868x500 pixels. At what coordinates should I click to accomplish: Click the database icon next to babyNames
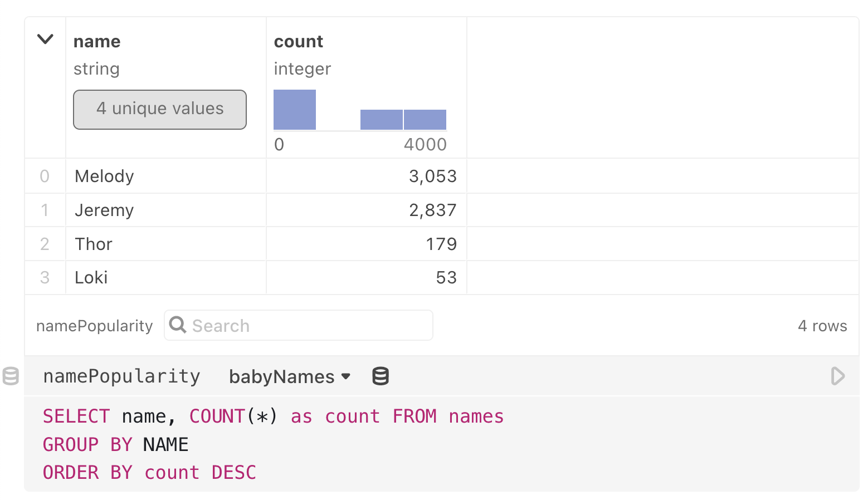click(380, 376)
